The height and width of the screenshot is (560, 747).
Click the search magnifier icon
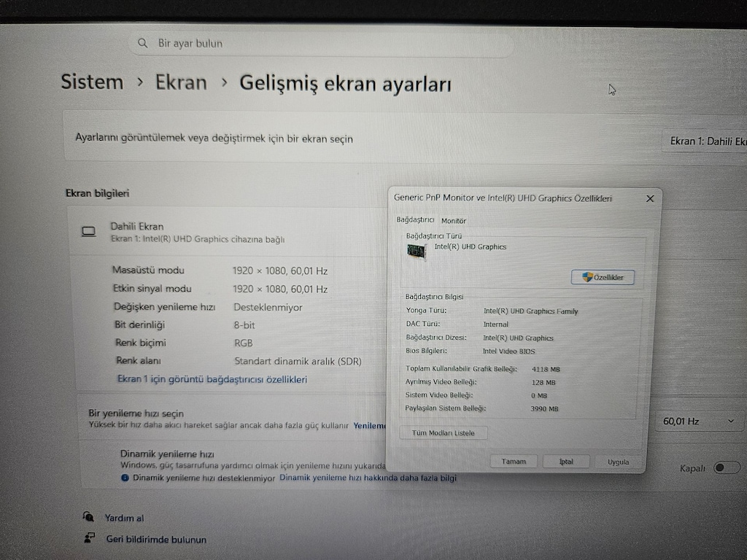click(x=142, y=43)
